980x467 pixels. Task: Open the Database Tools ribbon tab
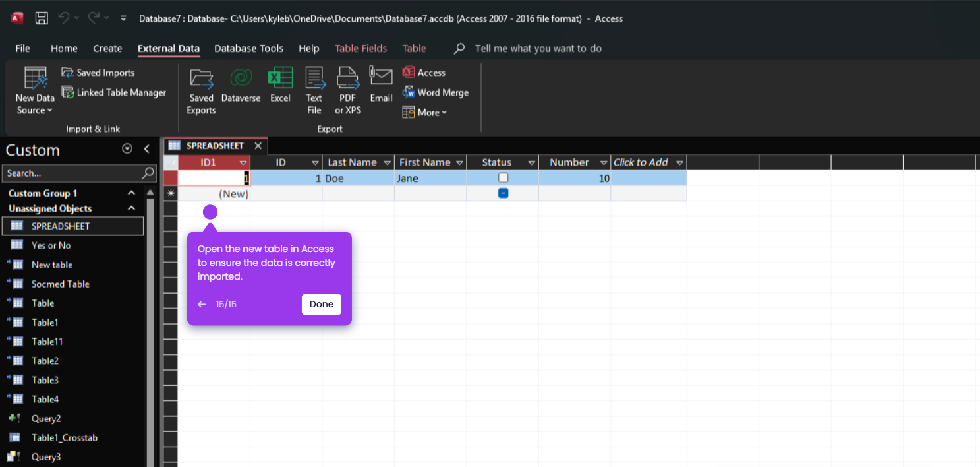point(248,48)
